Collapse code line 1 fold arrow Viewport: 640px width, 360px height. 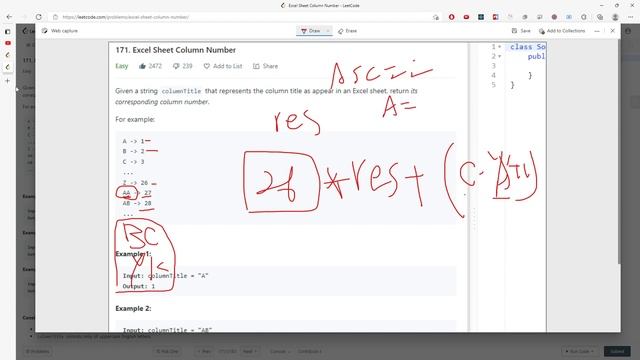tap(499, 47)
